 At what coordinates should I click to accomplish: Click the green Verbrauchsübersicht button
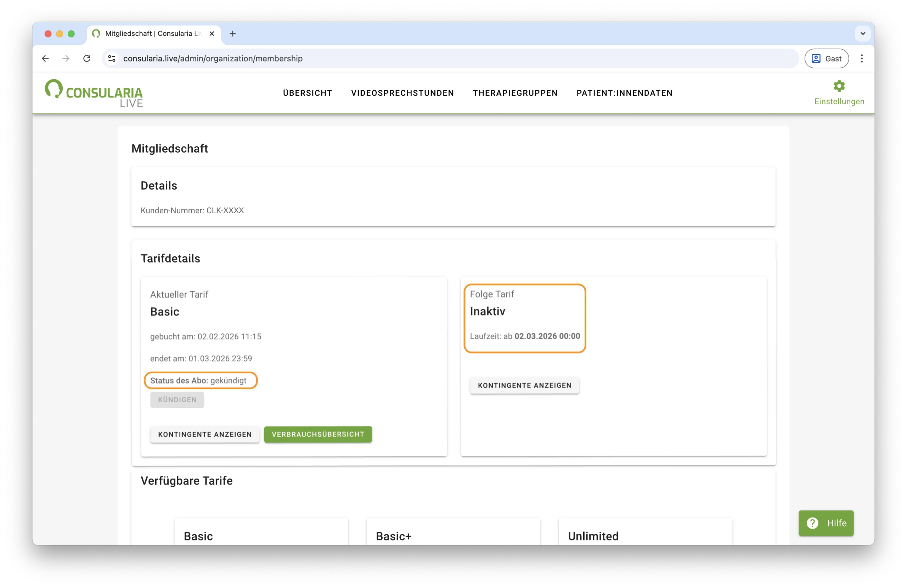[318, 434]
